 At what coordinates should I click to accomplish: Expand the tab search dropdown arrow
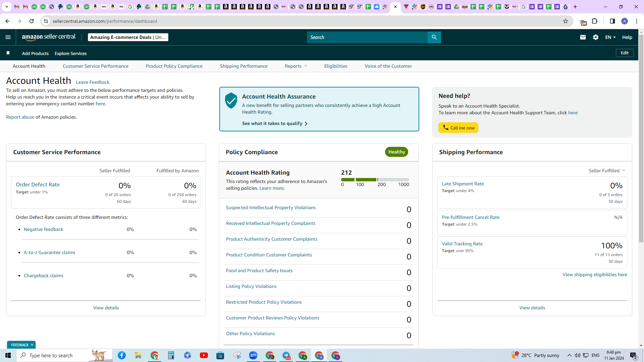click(x=6, y=7)
